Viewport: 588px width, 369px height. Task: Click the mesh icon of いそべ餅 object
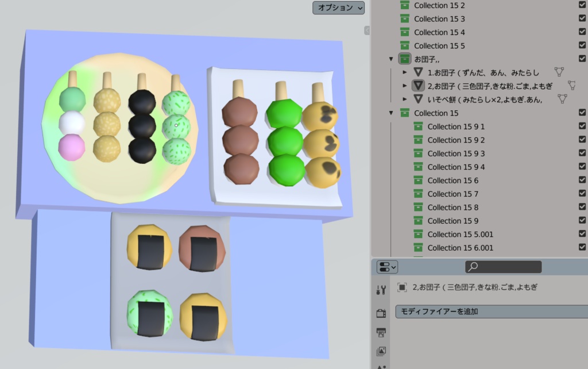pos(418,99)
